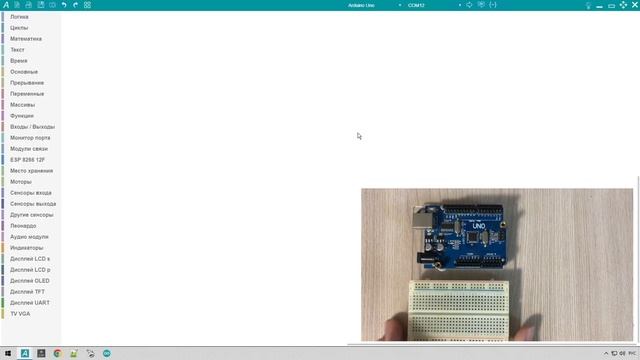Select the Математика category

coord(26,39)
